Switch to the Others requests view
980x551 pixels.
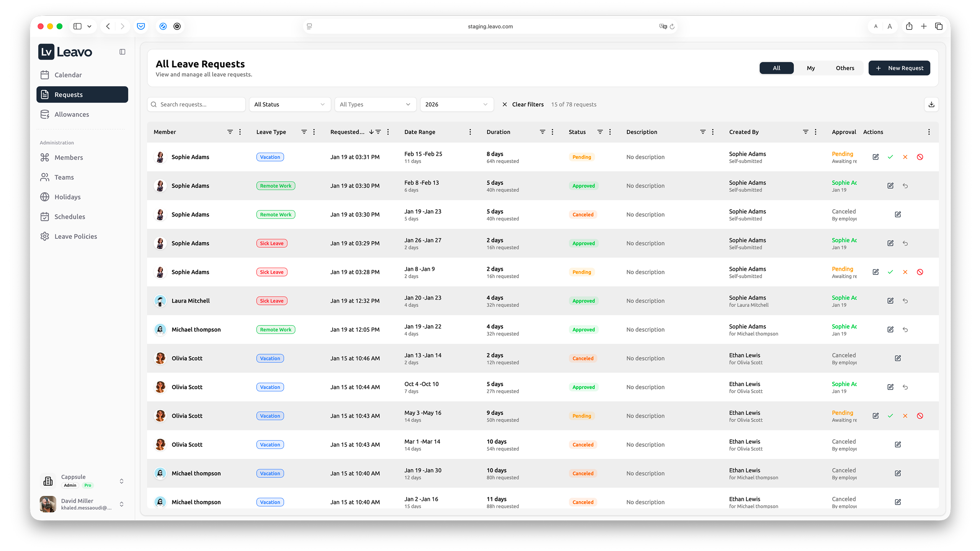click(x=845, y=68)
